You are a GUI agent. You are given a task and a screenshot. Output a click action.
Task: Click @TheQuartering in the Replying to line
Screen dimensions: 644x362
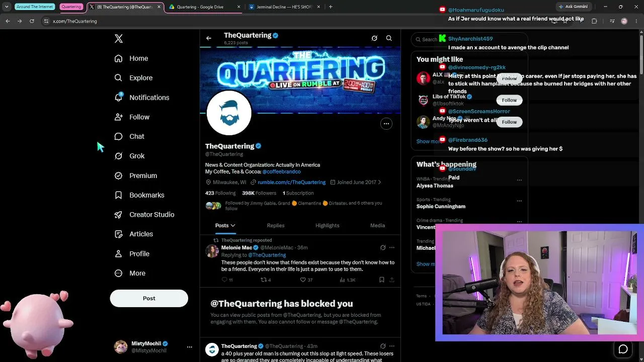pos(267,255)
